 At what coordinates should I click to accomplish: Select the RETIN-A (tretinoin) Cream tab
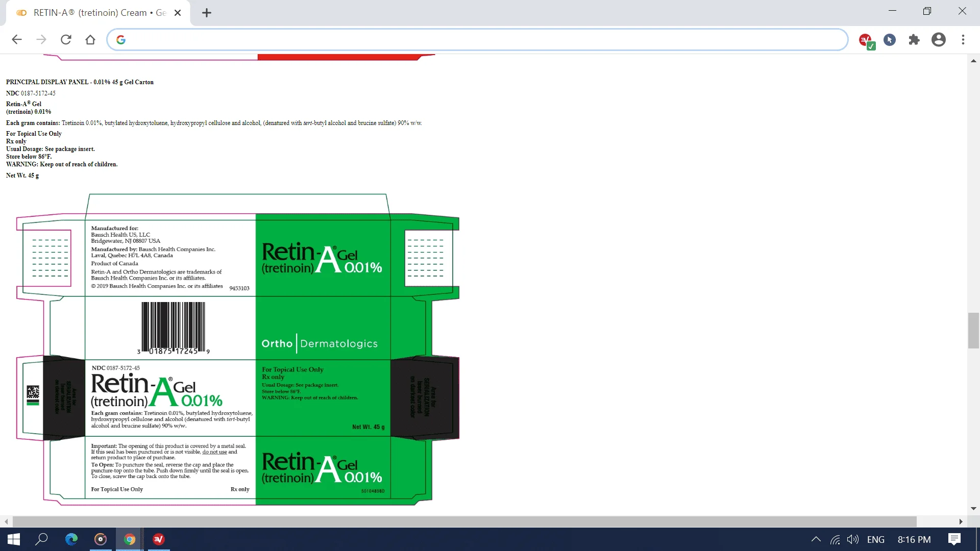click(99, 13)
